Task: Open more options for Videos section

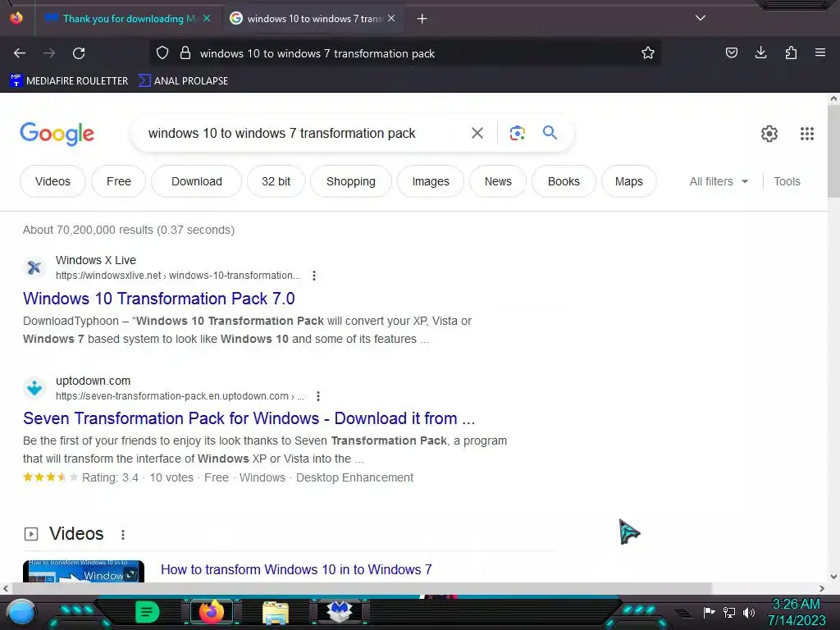Action: click(123, 535)
